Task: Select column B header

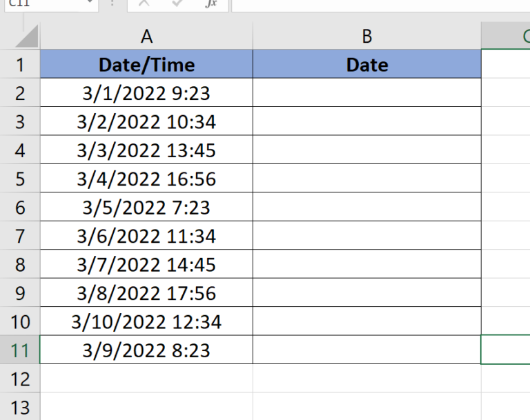Action: pyautogui.click(x=366, y=36)
